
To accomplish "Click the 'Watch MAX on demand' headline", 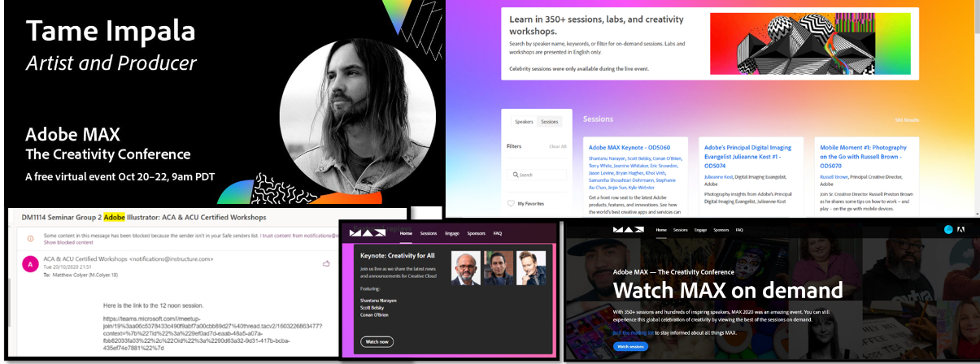I will [x=727, y=290].
